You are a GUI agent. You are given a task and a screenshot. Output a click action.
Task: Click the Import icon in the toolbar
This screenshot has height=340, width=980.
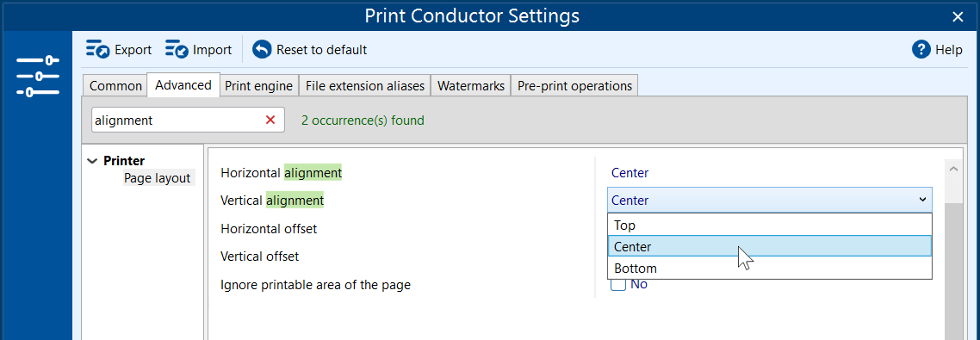pyautogui.click(x=177, y=49)
